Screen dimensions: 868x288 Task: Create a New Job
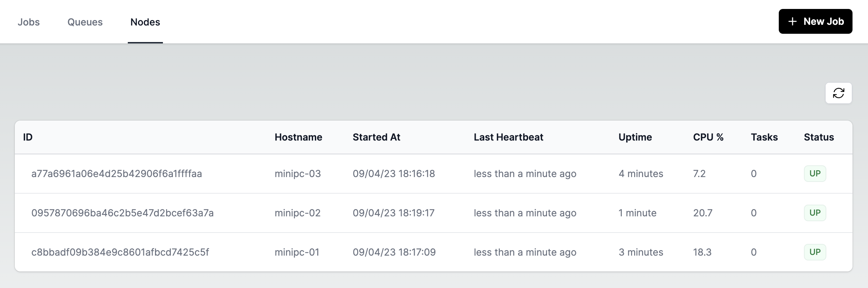815,21
